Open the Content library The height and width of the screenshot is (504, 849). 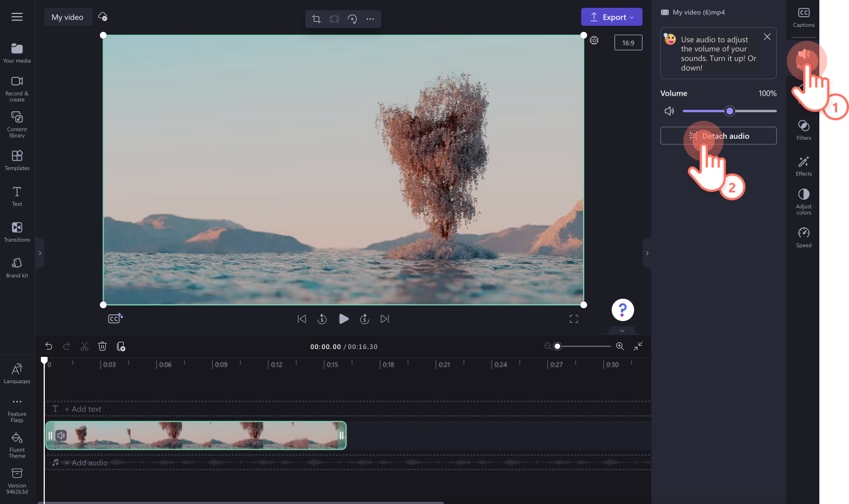(17, 124)
